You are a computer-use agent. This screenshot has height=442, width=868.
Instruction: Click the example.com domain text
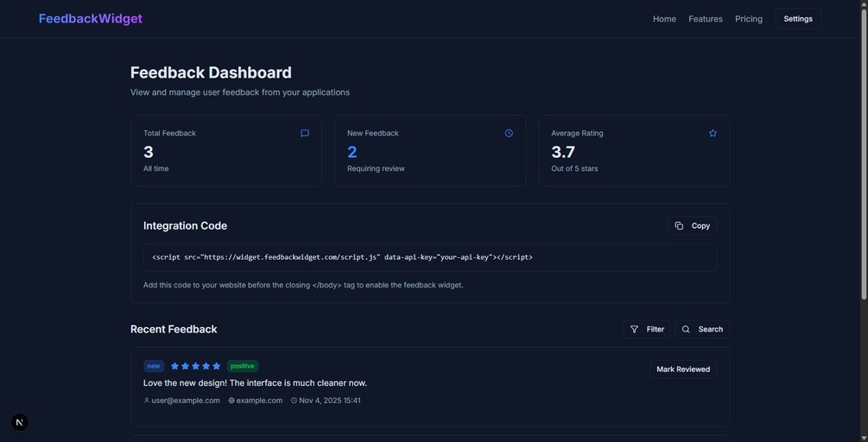click(x=259, y=401)
